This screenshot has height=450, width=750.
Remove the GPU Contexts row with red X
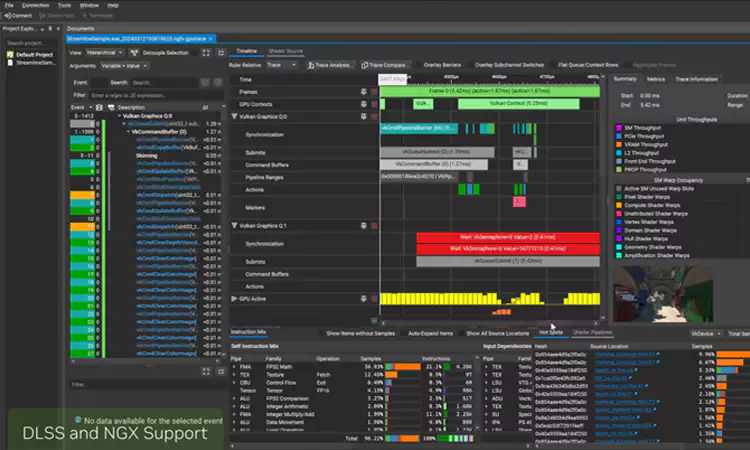coord(374,104)
